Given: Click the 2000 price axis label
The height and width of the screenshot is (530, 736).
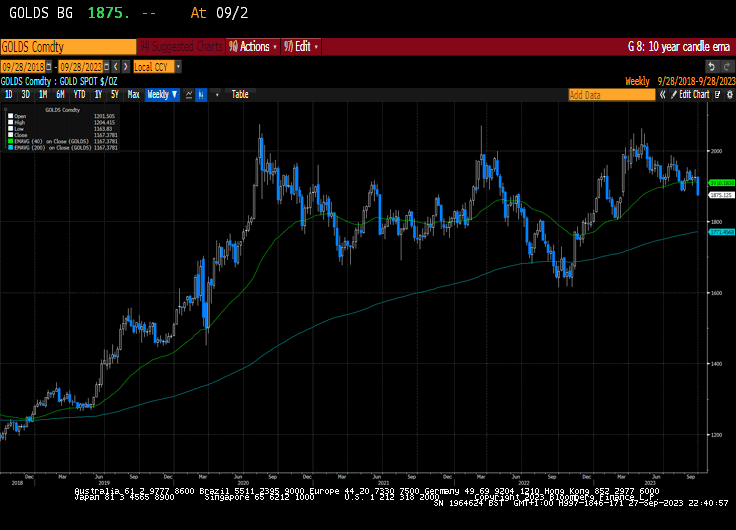Looking at the screenshot, I should pyautogui.click(x=716, y=151).
